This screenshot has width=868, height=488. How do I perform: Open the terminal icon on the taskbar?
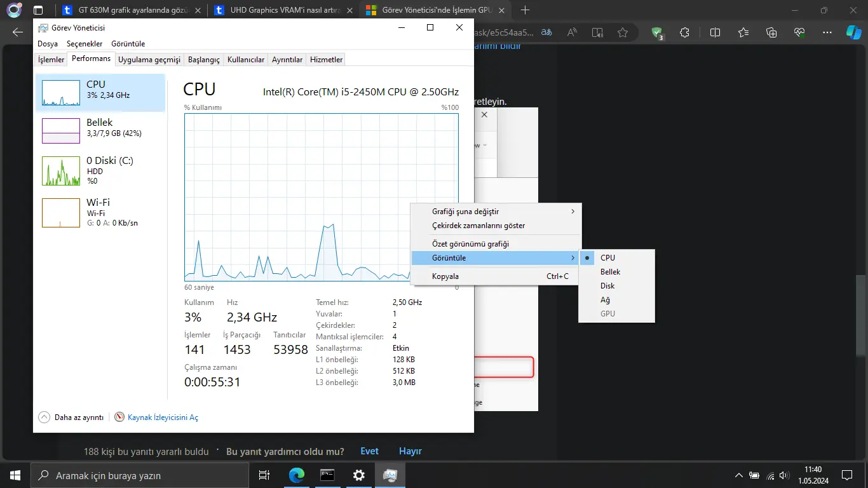pos(327,475)
